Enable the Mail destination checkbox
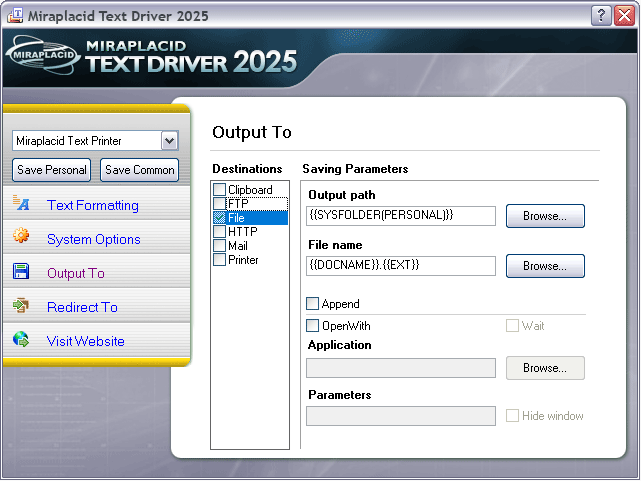Viewport: 641px width, 481px height. pos(220,245)
